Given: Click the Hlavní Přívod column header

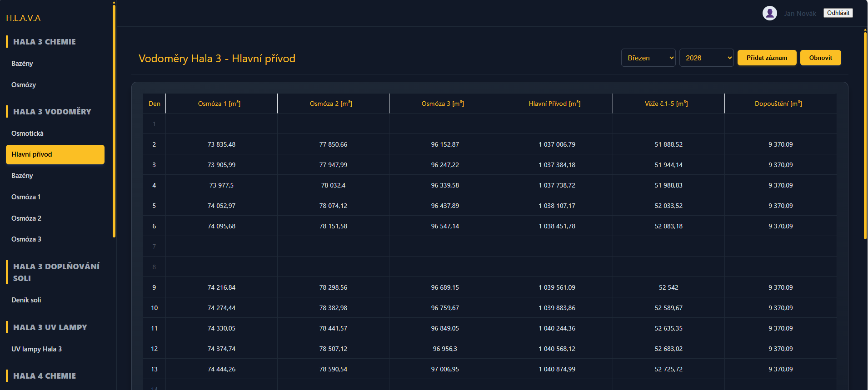Looking at the screenshot, I should click(x=554, y=104).
